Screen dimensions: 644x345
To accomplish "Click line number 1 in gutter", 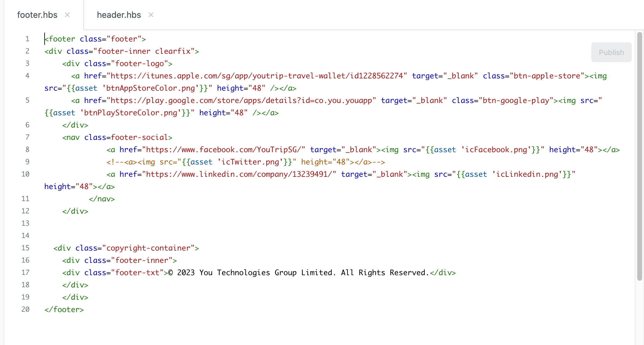I will (27, 39).
